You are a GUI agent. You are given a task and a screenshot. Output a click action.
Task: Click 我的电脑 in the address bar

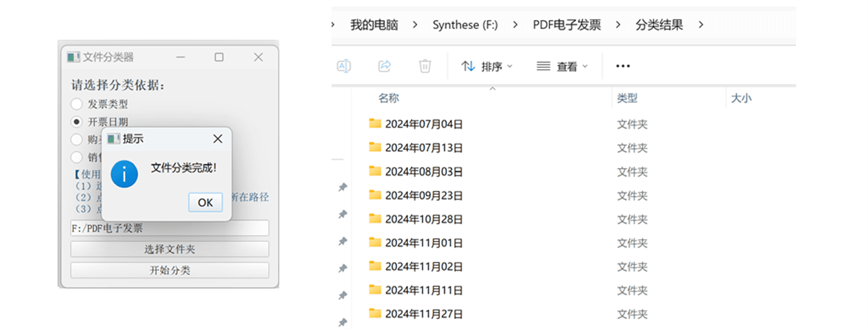[x=374, y=26]
